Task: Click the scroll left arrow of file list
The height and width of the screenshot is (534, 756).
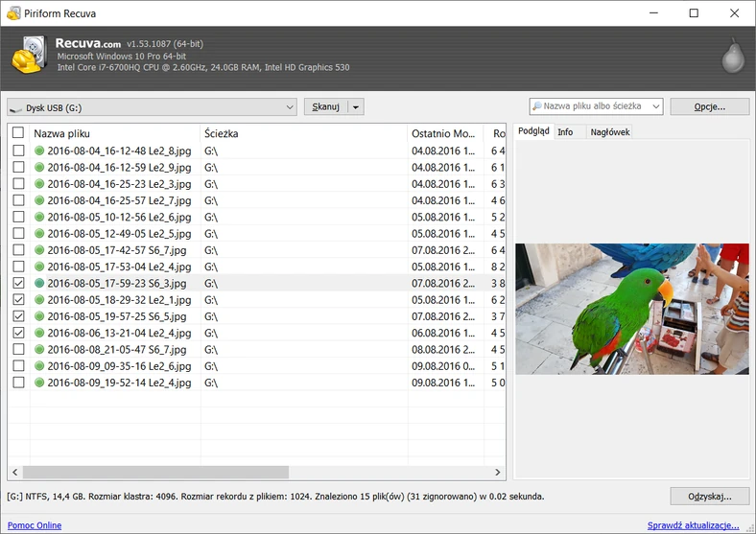Action: click(x=15, y=472)
